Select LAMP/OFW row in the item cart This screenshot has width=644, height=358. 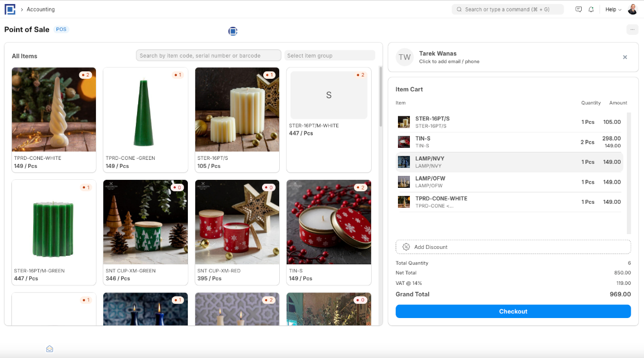(509, 182)
